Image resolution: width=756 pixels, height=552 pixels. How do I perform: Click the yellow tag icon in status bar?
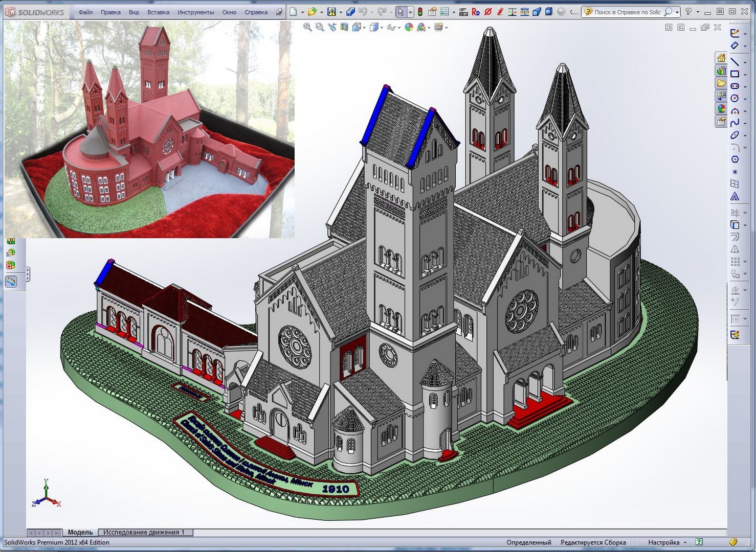point(733,542)
